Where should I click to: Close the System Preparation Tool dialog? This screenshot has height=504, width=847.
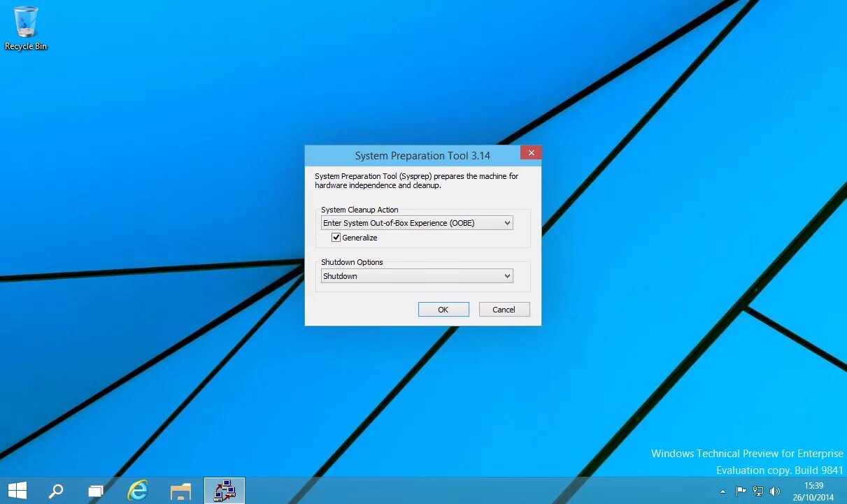531,152
